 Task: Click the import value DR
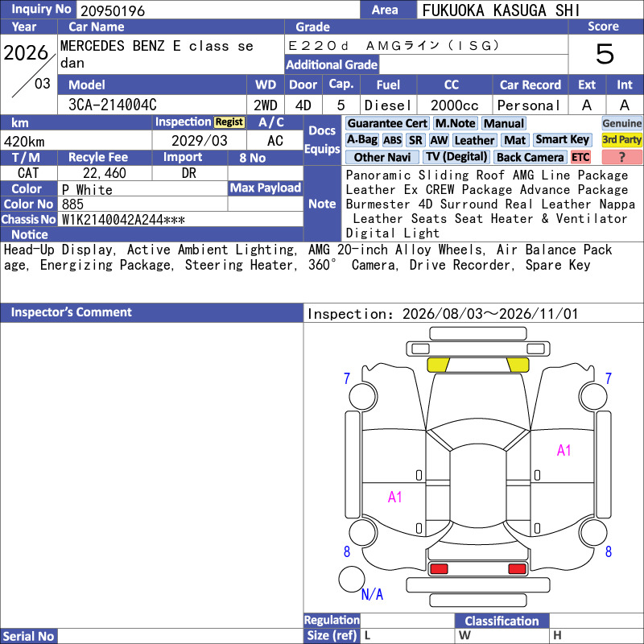point(189,173)
